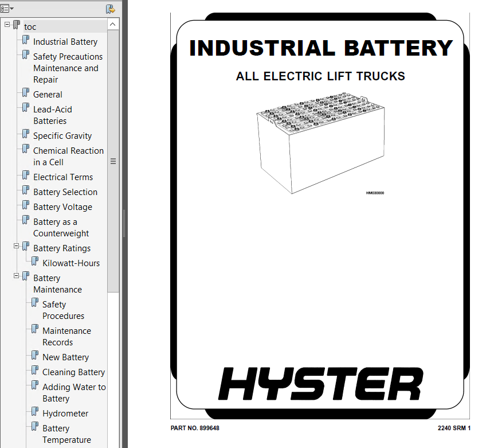Open the Kilowatt-Hours sub-bookmark

point(71,263)
